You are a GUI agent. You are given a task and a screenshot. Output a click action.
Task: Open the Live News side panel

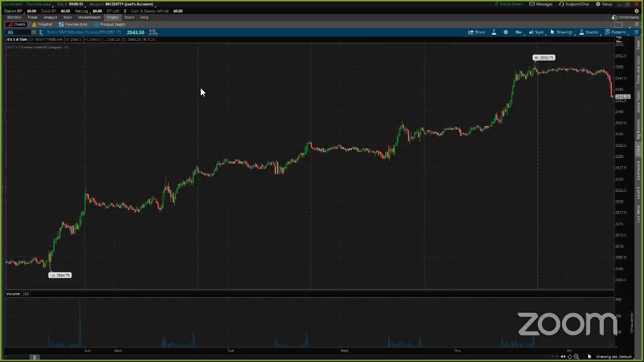[639, 214]
